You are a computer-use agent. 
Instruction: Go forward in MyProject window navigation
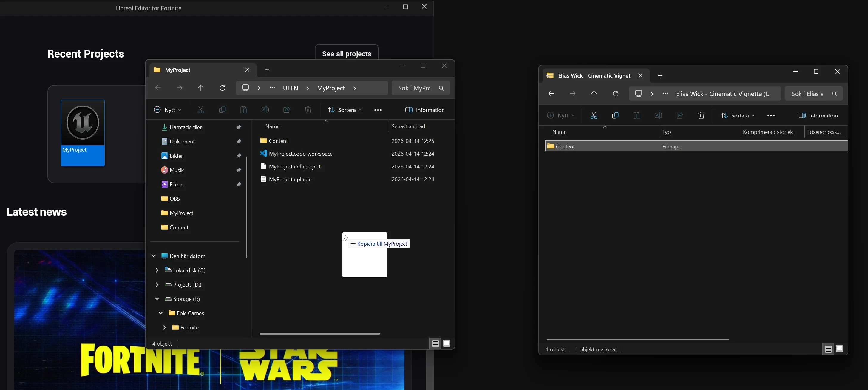point(180,88)
